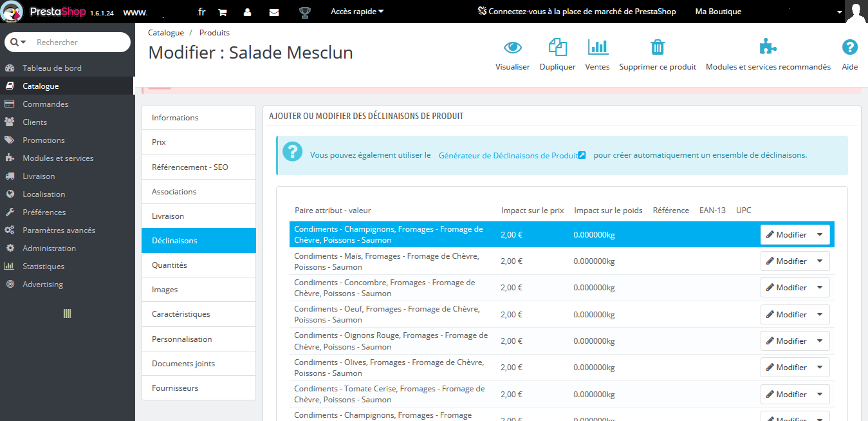
Task: Expand the user profile dropdown arrow
Action: 839,12
